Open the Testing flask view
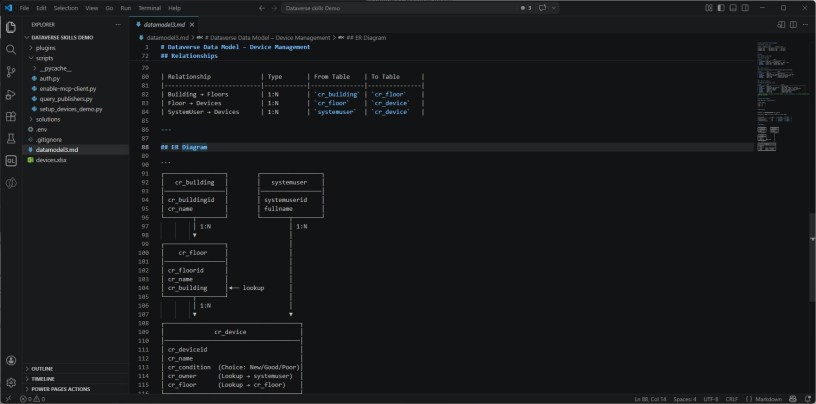The image size is (816, 404). [11, 138]
